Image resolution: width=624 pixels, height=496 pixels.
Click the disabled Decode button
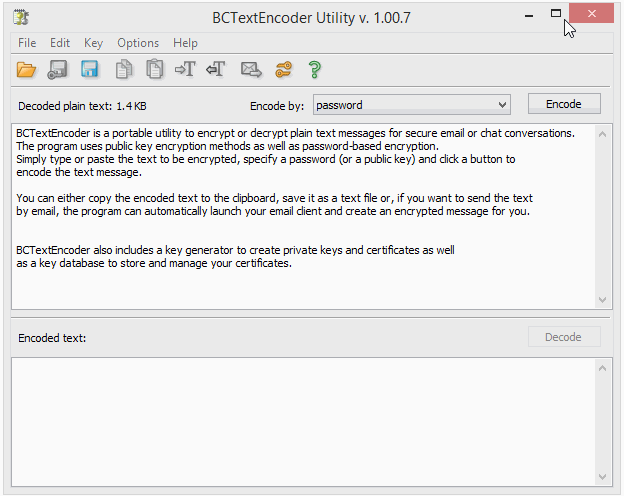coord(564,337)
